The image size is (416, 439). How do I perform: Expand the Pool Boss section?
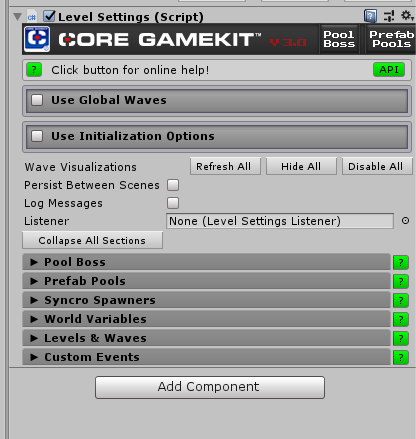206,262
